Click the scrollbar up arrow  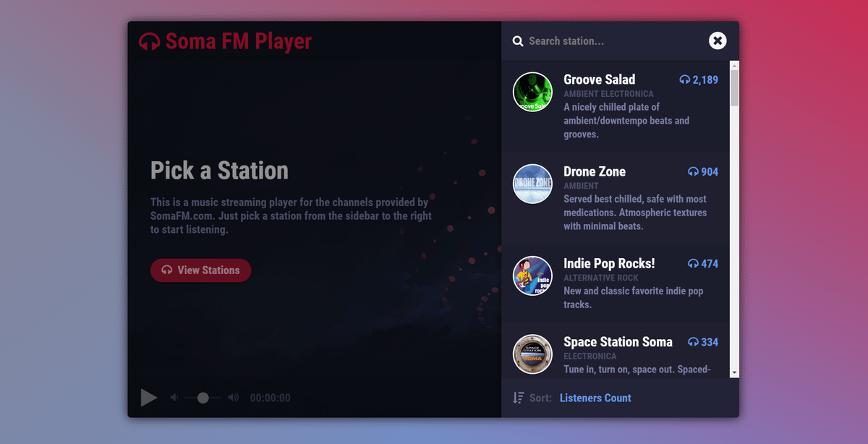pyautogui.click(x=734, y=64)
